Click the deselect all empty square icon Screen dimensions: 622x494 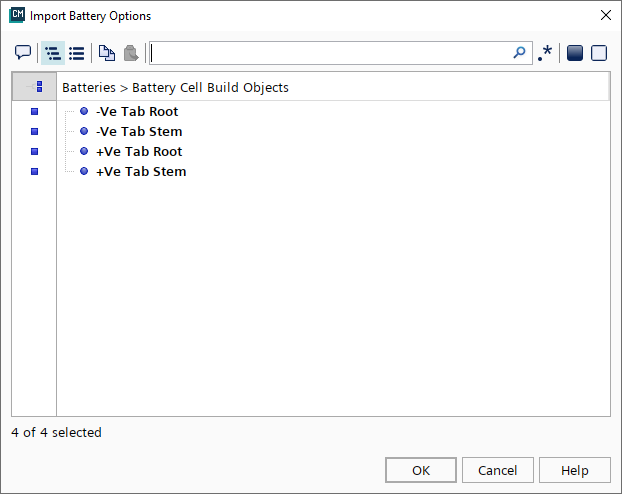tap(599, 53)
